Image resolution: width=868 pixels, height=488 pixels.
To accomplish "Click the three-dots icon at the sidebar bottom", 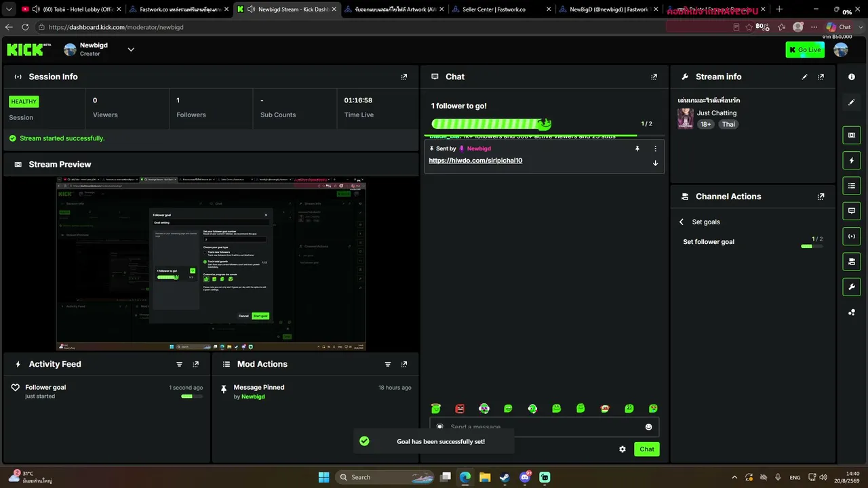I will coord(852,312).
